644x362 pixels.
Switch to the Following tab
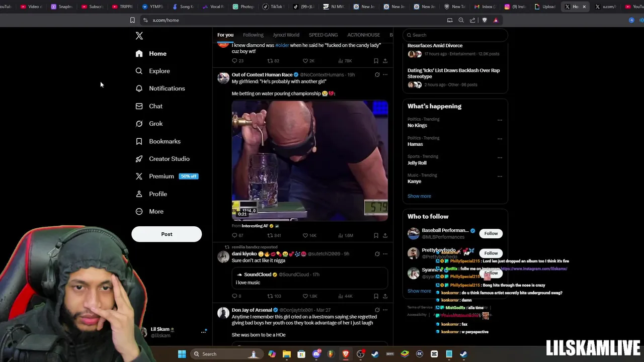tap(253, 35)
